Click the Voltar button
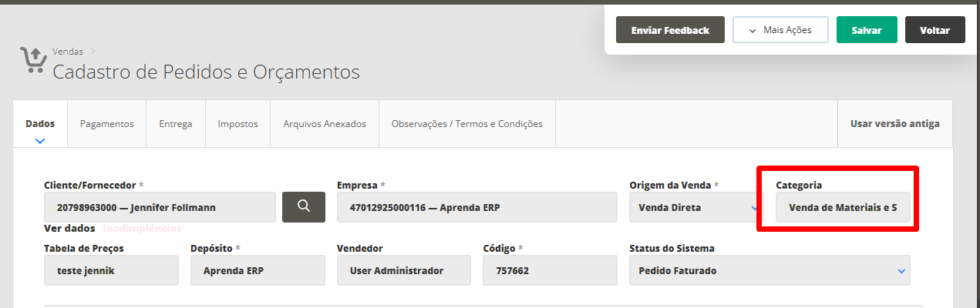This screenshot has height=308, width=980. (x=935, y=30)
